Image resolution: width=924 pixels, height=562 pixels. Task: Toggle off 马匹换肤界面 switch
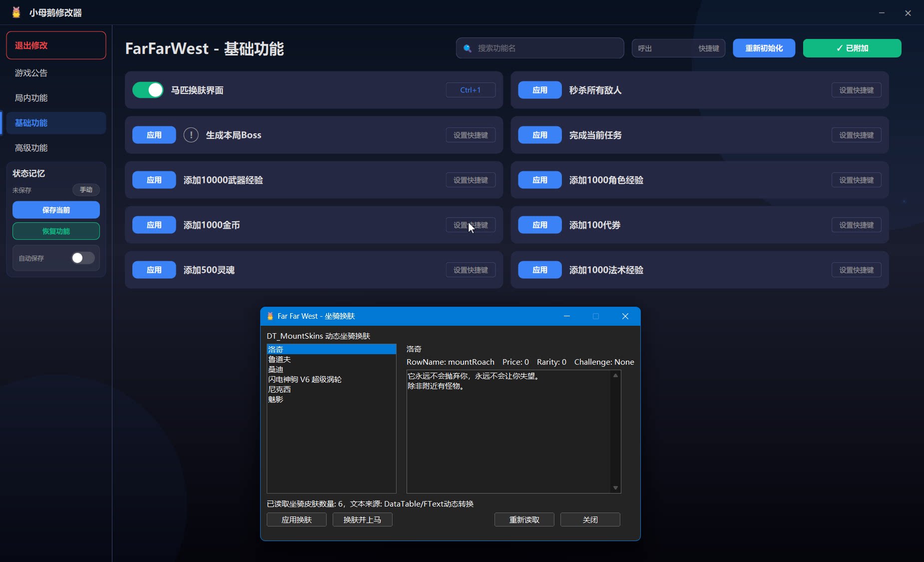pos(148,90)
